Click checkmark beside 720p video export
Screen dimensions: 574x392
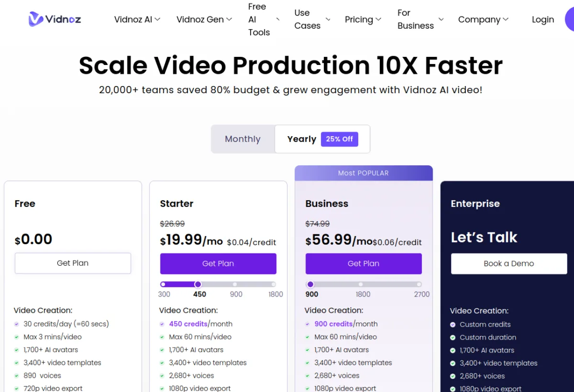(17, 389)
